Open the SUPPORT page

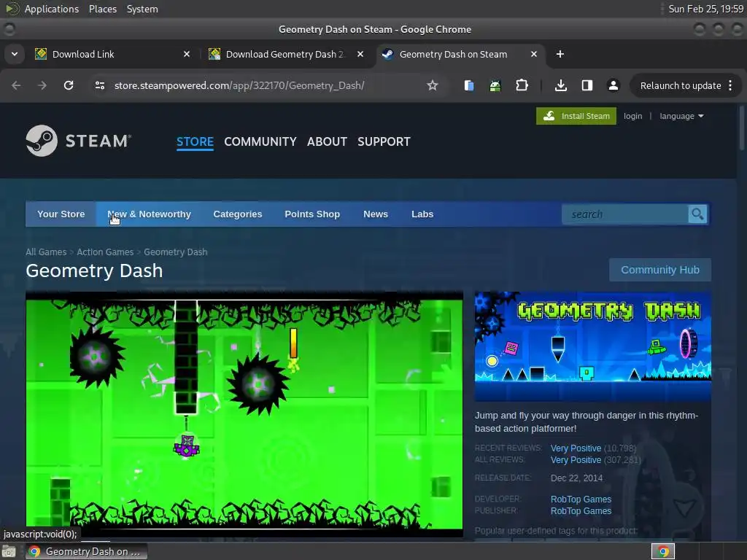[384, 141]
